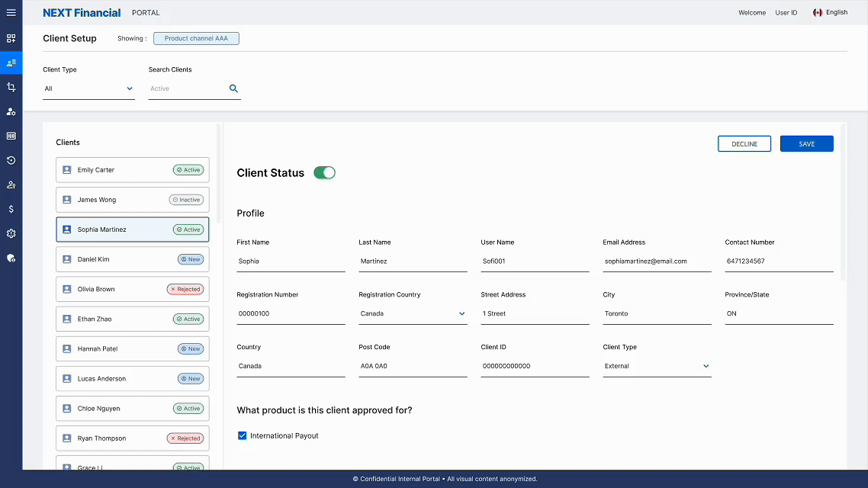Select Sophia Martinez from the Clients list
This screenshot has height=488, width=868.
tap(132, 229)
